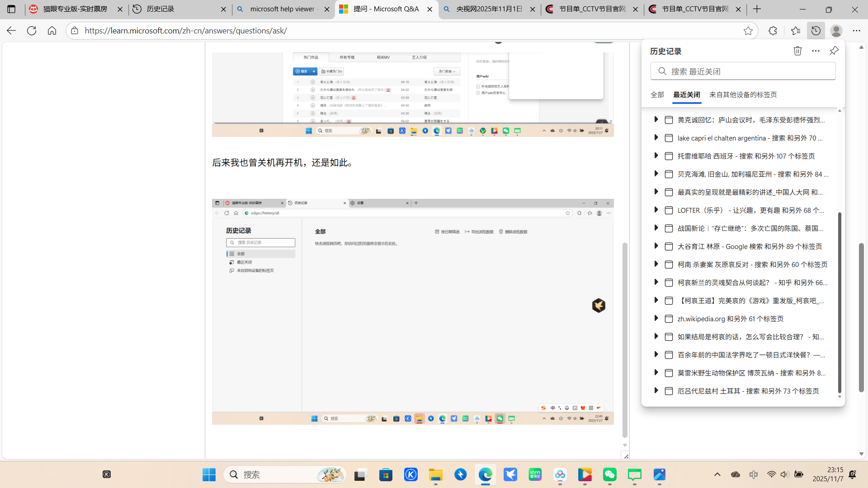The image size is (868, 488).
Task: Expand the 托雷维耶哈 西班牙 group
Action: (x=656, y=155)
